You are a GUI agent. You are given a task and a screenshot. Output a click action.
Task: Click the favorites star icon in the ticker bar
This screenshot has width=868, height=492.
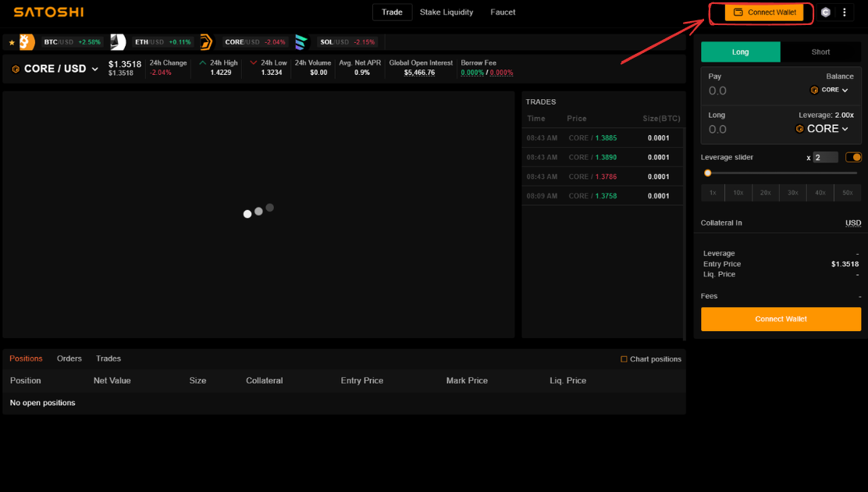click(x=12, y=42)
